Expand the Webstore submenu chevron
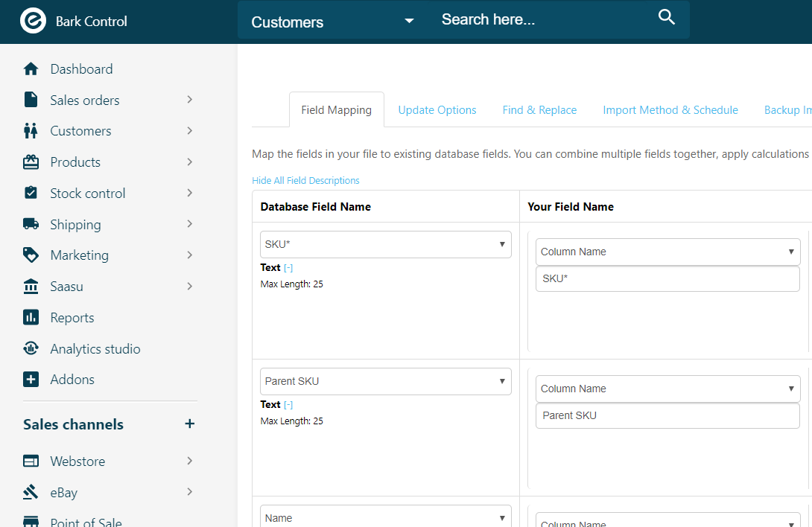The image size is (812, 527). click(189, 461)
